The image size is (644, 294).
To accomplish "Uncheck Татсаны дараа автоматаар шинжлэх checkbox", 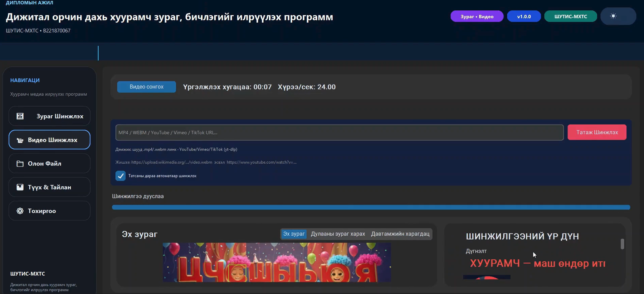I will (121, 176).
